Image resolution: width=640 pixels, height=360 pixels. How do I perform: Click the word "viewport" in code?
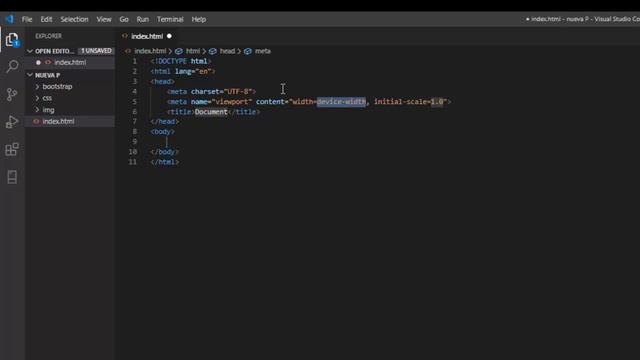[232, 102]
